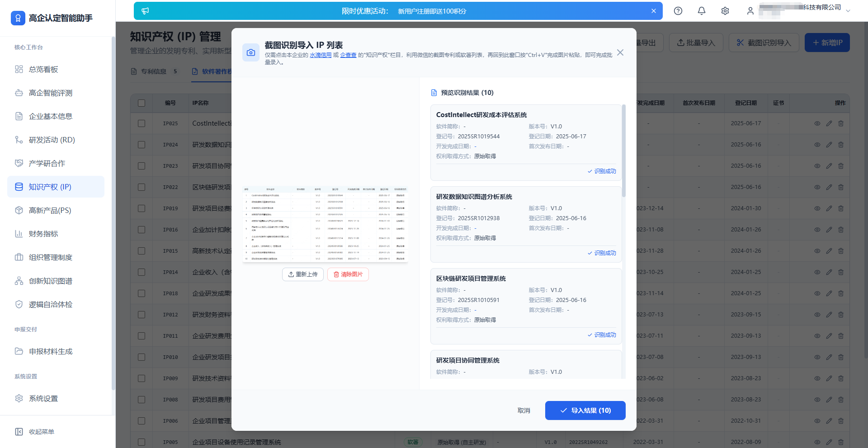This screenshot has width=868, height=448.
Task: Open settings gear in top bar
Action: 725,11
